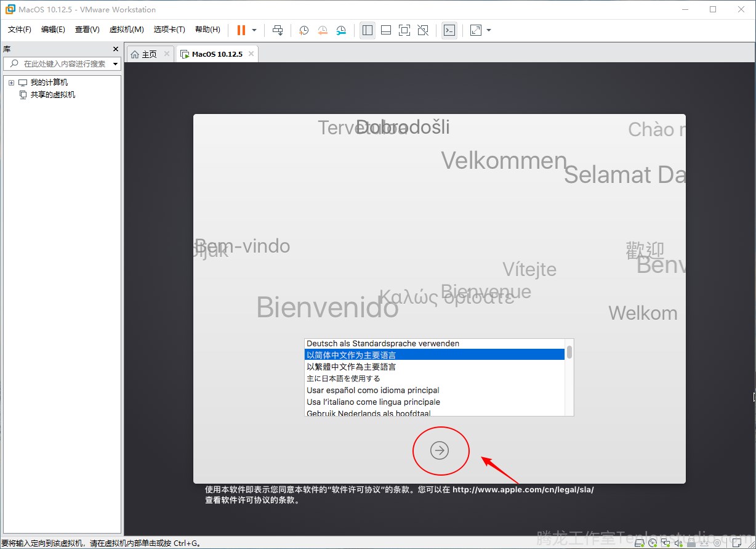The image size is (756, 549).
Task: Click the continue arrow button in the macOS setup
Action: coord(440,450)
